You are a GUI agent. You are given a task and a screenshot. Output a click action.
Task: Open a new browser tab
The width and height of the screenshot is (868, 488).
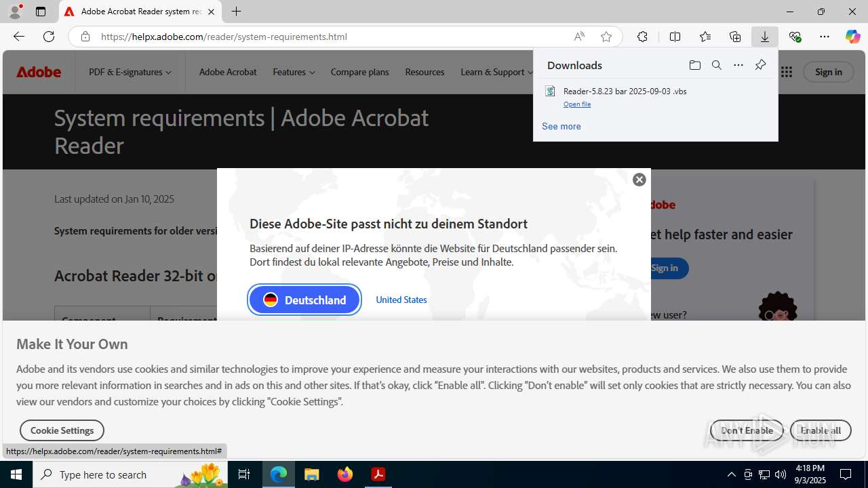click(x=236, y=12)
